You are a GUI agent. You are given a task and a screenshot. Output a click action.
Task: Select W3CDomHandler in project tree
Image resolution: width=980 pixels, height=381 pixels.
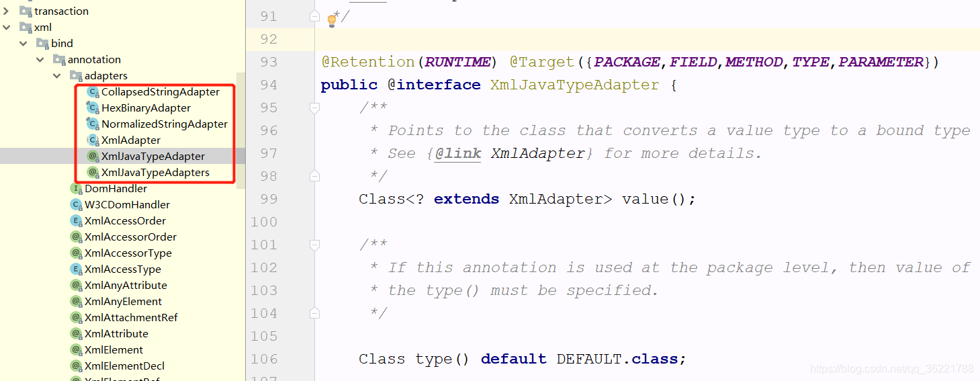tap(127, 204)
